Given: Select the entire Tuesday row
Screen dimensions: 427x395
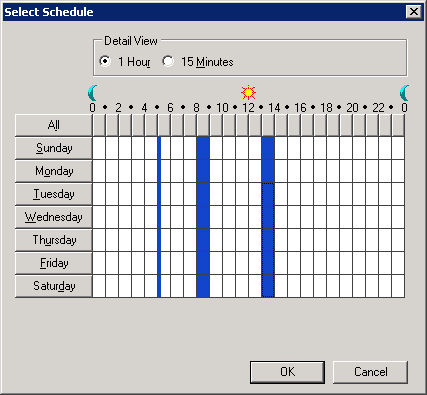Looking at the screenshot, I should [53, 194].
